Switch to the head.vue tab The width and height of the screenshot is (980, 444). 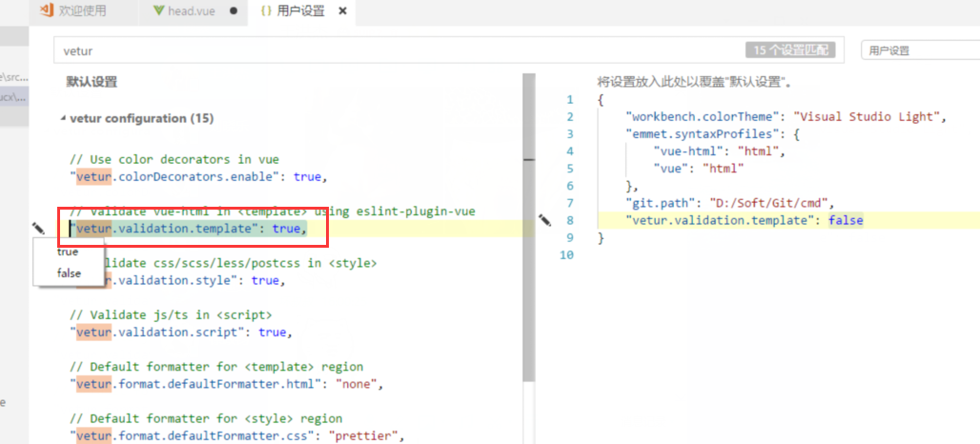(x=194, y=11)
